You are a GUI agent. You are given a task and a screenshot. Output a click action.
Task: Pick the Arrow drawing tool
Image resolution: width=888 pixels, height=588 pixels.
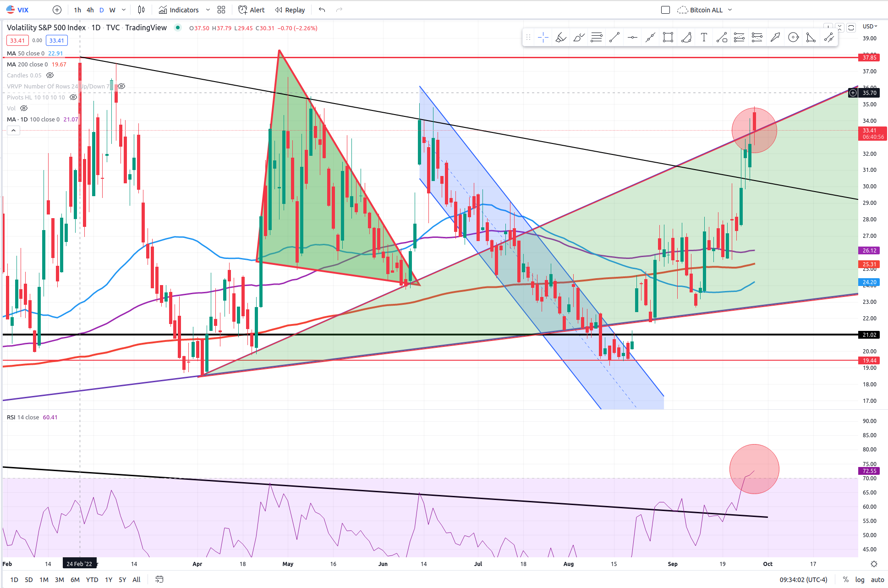(x=775, y=38)
